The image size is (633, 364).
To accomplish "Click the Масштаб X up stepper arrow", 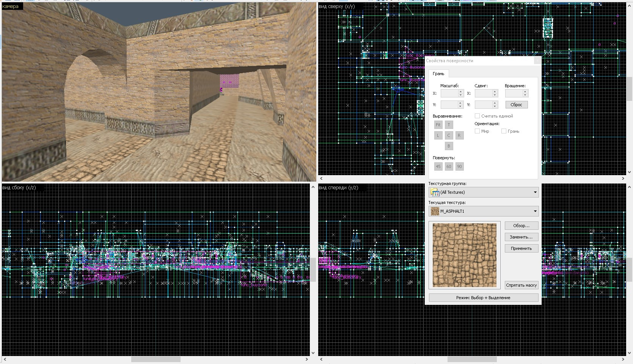I will 461,91.
